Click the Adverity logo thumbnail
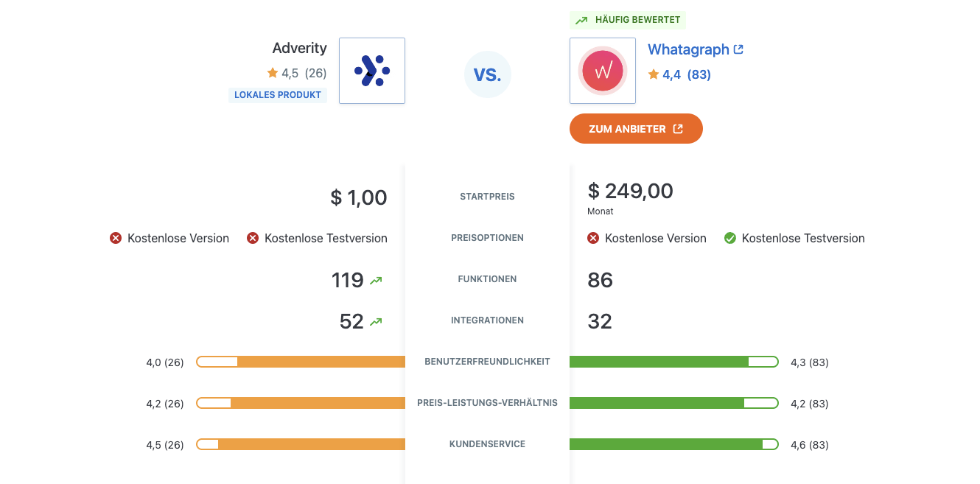This screenshot has height=484, width=980. [372, 71]
